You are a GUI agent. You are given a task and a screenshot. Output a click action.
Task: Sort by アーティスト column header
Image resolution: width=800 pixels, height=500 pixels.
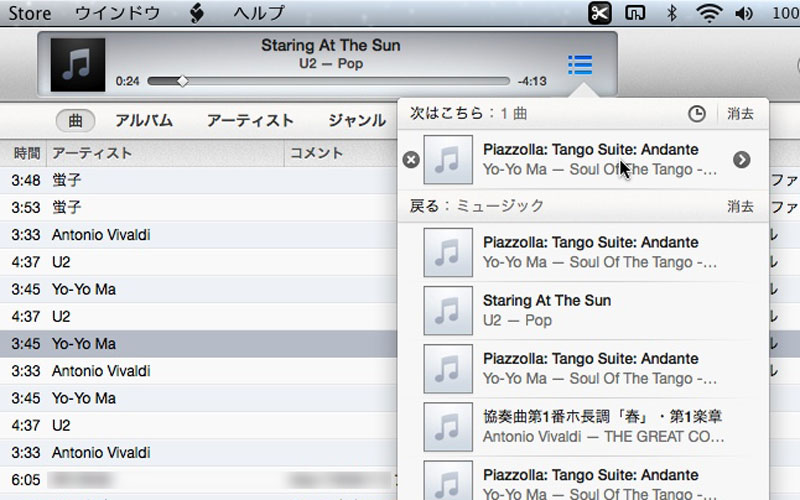[x=165, y=153]
